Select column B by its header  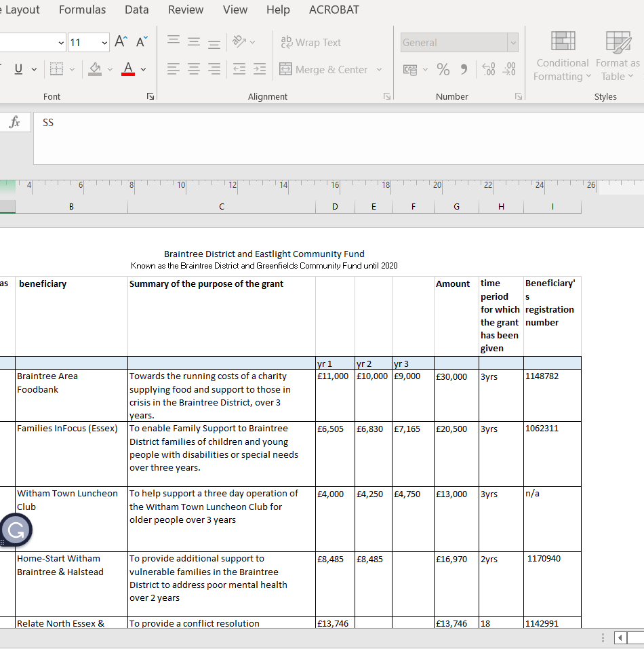click(72, 207)
